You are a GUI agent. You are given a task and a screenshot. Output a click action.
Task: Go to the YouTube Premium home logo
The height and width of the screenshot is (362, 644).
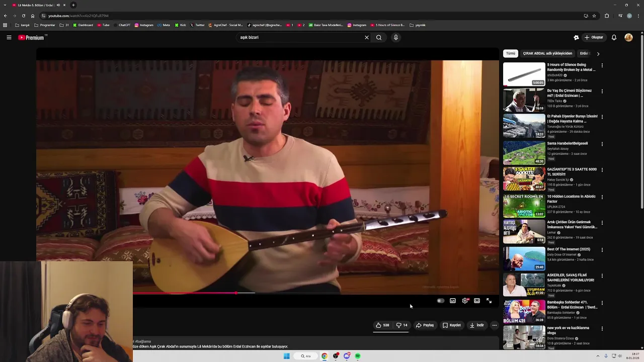(31, 37)
